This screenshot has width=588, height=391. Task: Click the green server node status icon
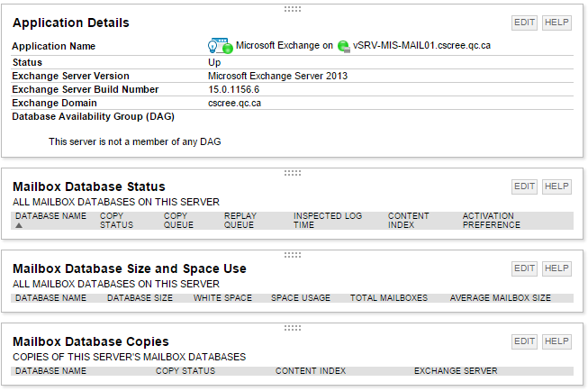pos(343,46)
